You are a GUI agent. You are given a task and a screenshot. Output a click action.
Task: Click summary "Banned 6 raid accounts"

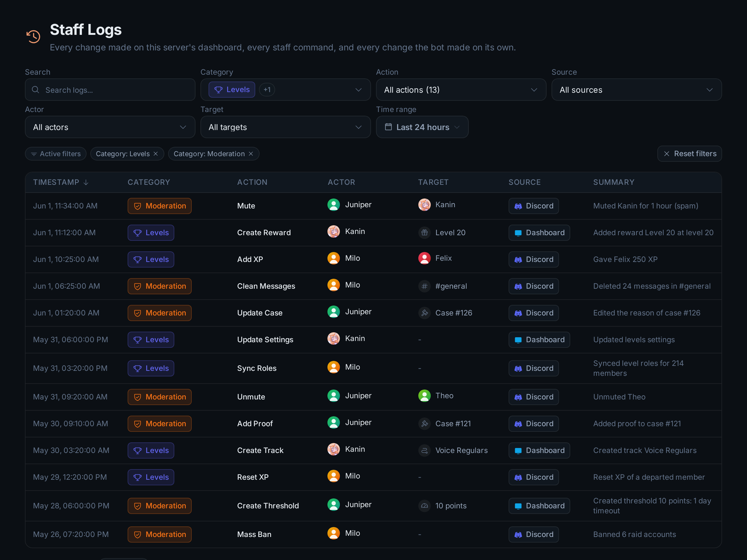(635, 534)
